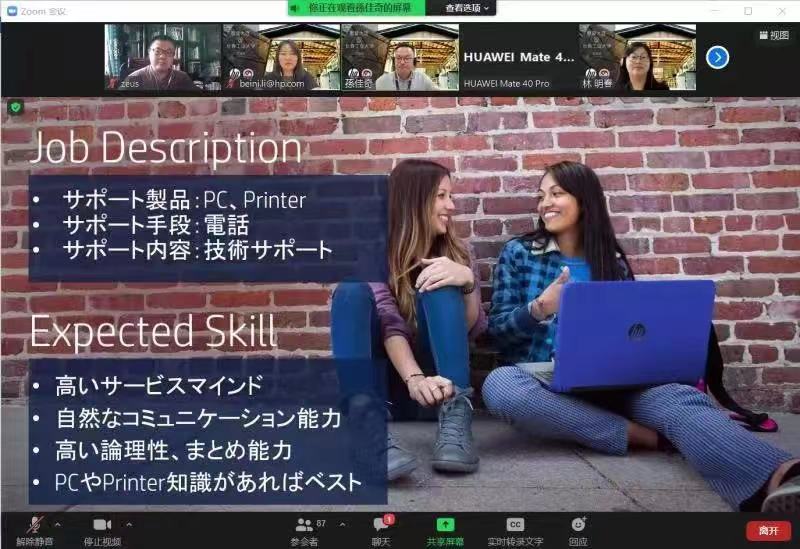Screen dimensions: 800x549
Task: Expand the arrow beside participants count
Action: click(x=342, y=523)
